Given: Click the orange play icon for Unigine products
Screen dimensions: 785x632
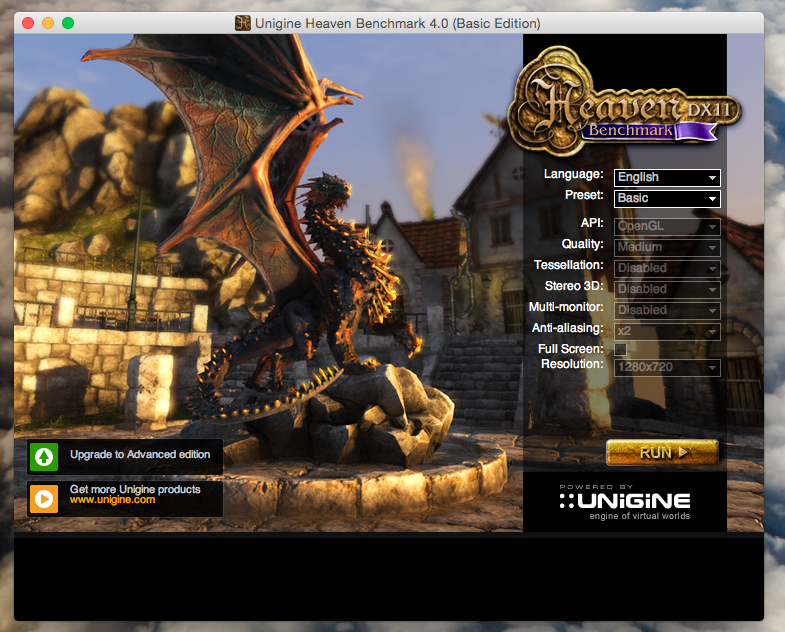Looking at the screenshot, I should coord(44,499).
